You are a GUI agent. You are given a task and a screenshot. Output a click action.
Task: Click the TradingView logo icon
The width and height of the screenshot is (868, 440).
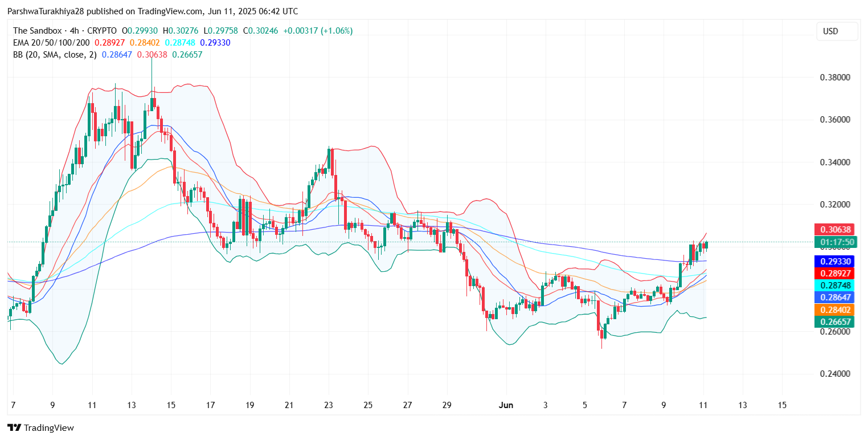14,428
